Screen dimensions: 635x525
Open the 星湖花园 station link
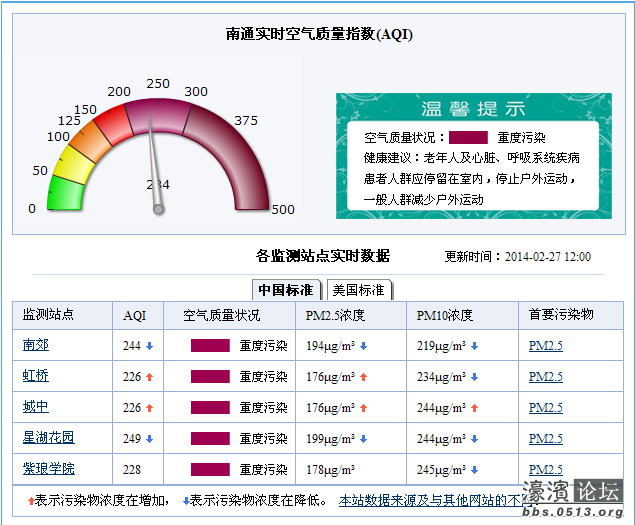pyautogui.click(x=49, y=438)
